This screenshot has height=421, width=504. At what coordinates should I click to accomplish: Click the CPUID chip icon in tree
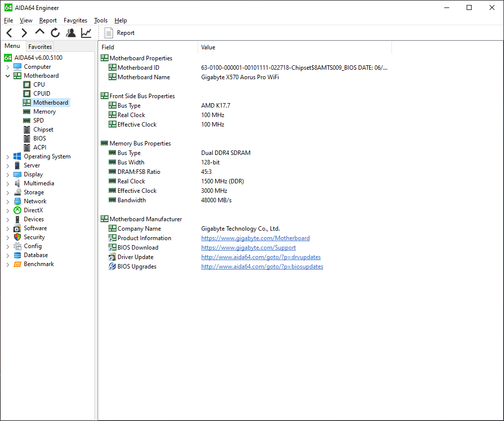pyautogui.click(x=27, y=94)
